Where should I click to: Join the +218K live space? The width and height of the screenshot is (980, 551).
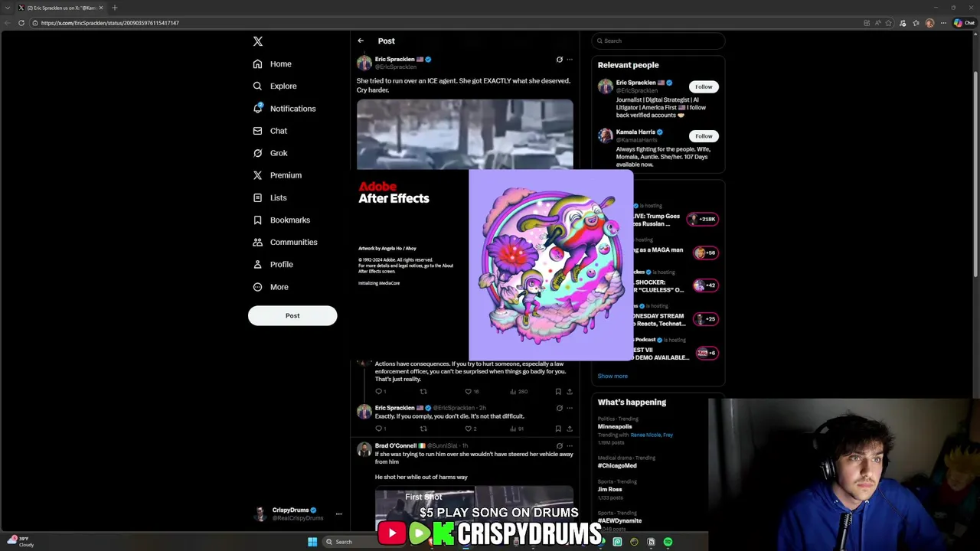point(703,220)
